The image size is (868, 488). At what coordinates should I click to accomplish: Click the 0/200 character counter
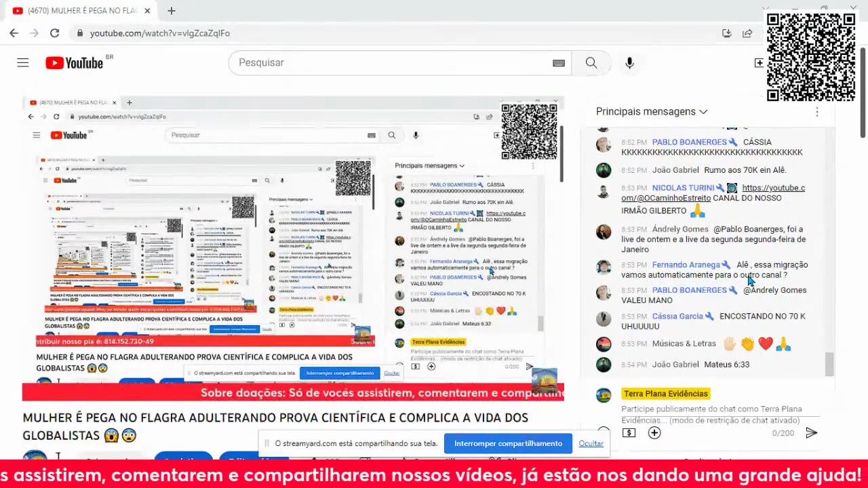pyautogui.click(x=783, y=433)
